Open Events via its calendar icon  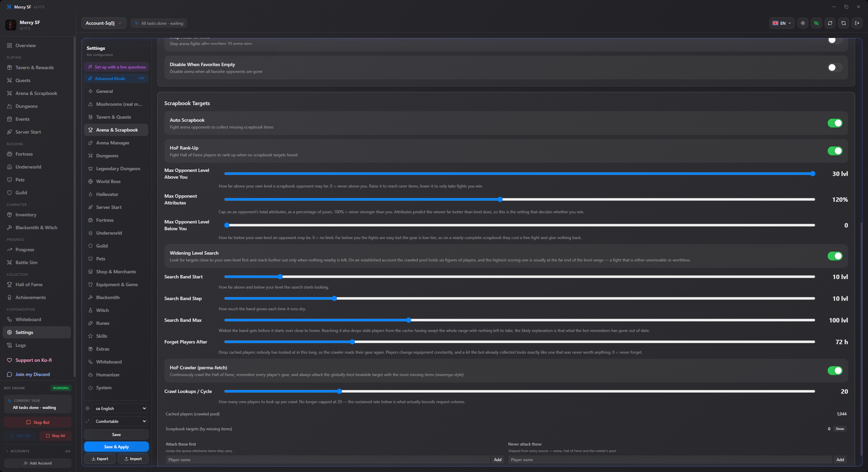click(x=10, y=119)
